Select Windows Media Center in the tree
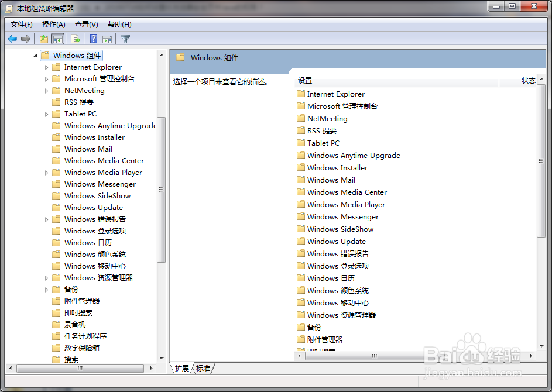 click(x=104, y=160)
